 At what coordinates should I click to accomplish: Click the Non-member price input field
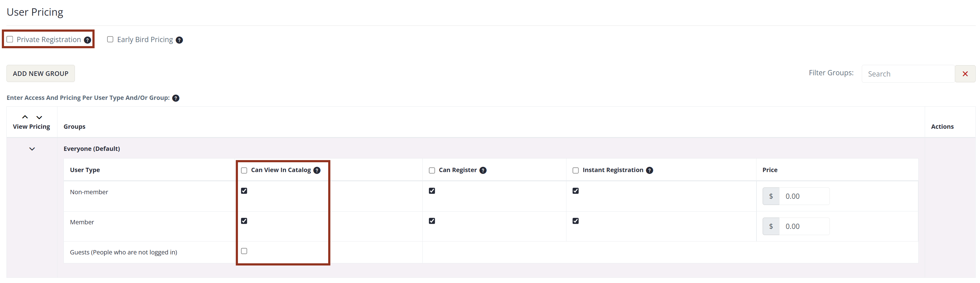tap(805, 196)
